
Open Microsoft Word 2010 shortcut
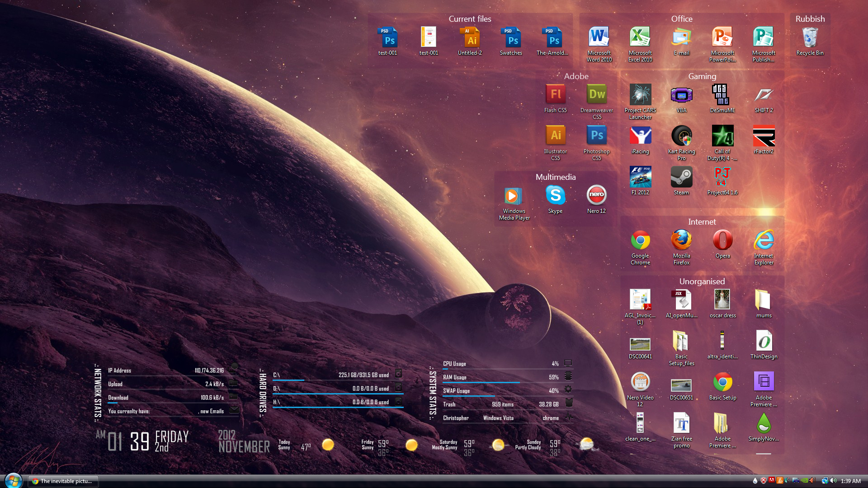[599, 37]
